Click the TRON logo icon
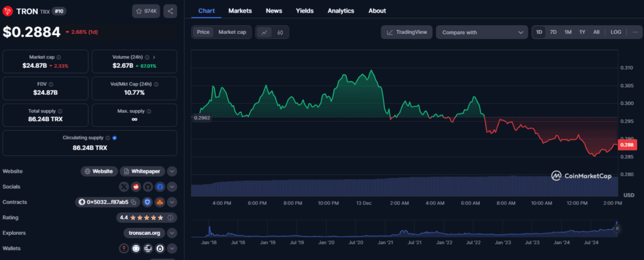The height and width of the screenshot is (260, 644). point(8,11)
